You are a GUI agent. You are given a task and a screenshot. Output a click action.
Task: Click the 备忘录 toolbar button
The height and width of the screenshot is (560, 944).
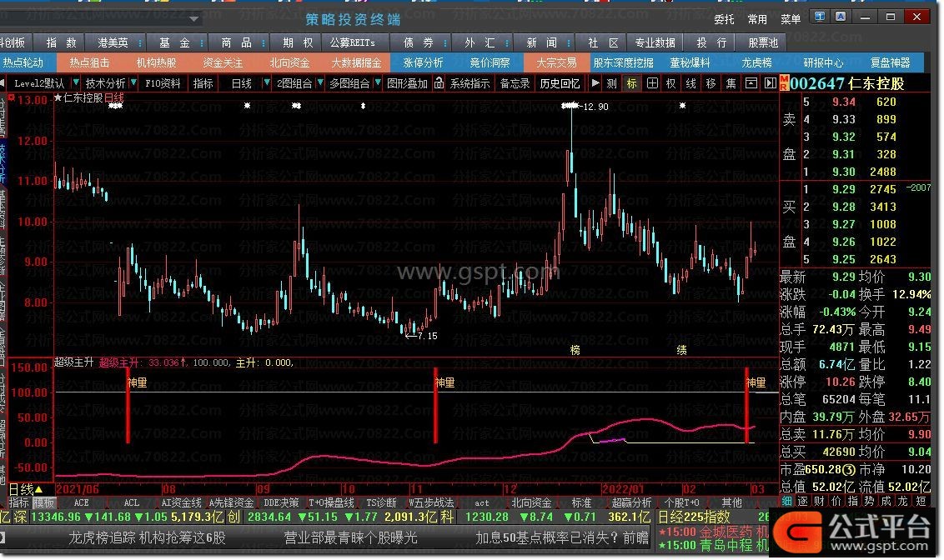click(515, 83)
